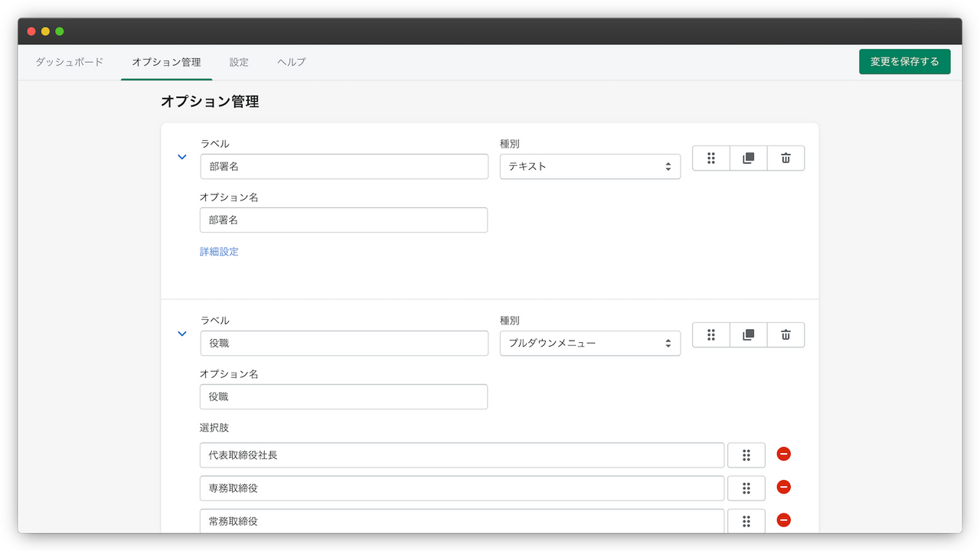Duplicate the 部署名 option
Image resolution: width=980 pixels, height=551 pixels.
(x=749, y=158)
